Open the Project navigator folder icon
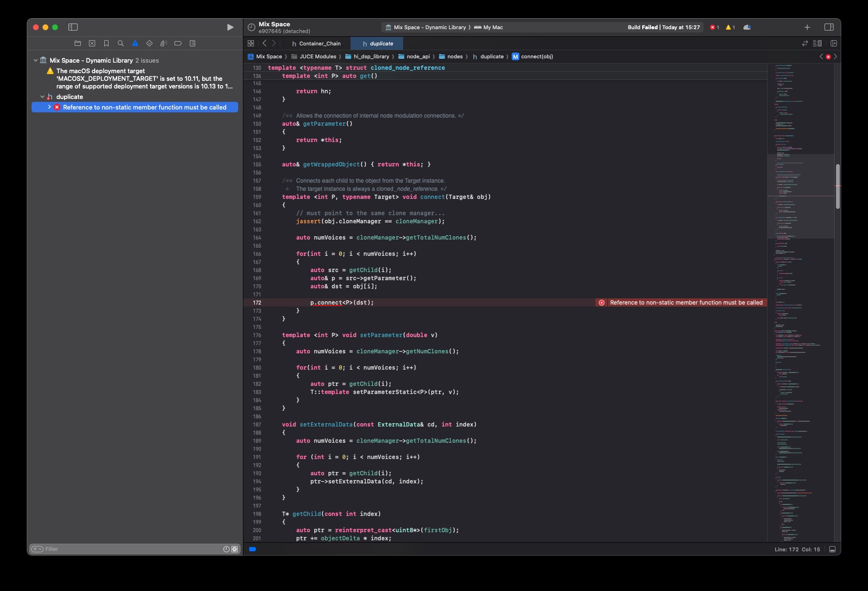This screenshot has width=868, height=591. [x=78, y=44]
